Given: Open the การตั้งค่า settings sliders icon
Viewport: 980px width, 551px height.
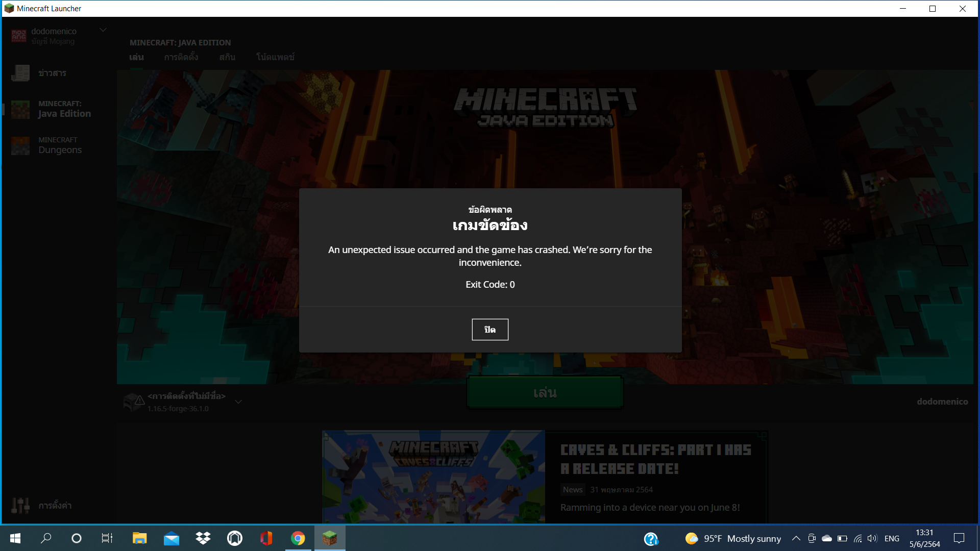Looking at the screenshot, I should click(x=20, y=506).
